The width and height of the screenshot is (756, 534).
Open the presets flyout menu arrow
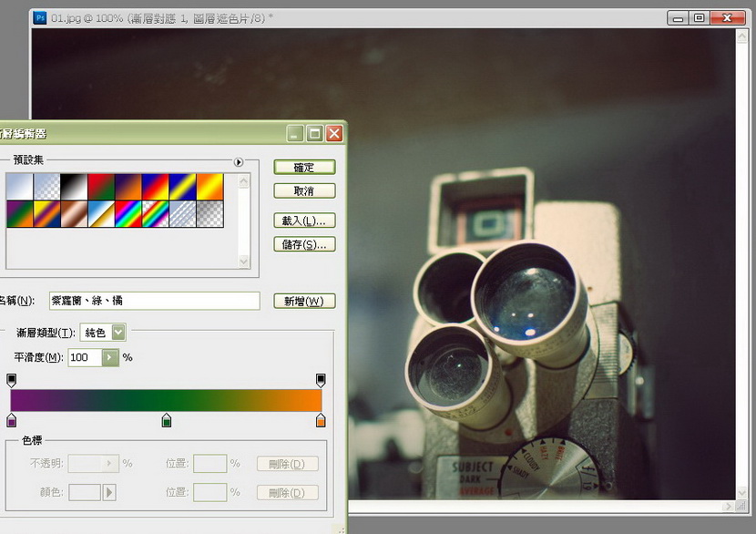(x=239, y=162)
